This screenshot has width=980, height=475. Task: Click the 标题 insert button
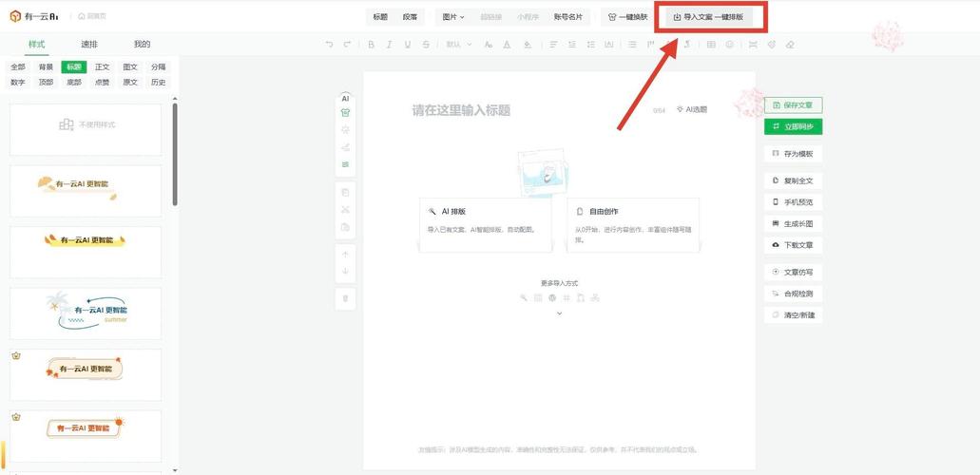point(380,17)
